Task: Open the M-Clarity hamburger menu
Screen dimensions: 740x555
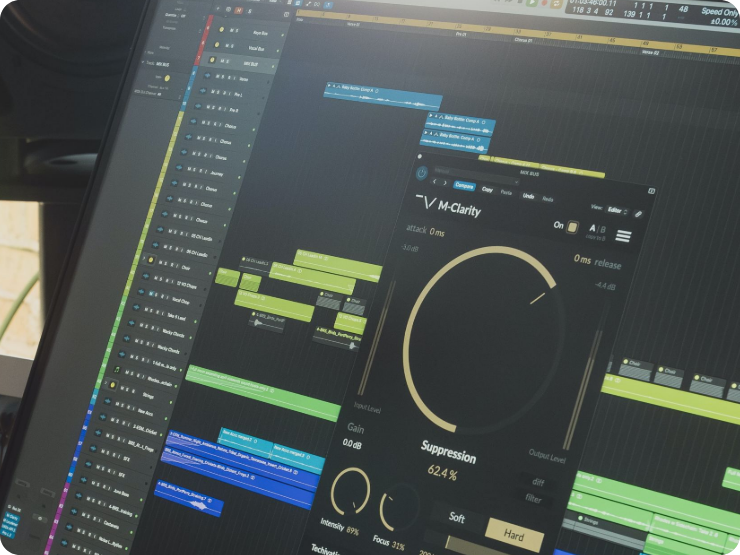Action: coord(623,235)
